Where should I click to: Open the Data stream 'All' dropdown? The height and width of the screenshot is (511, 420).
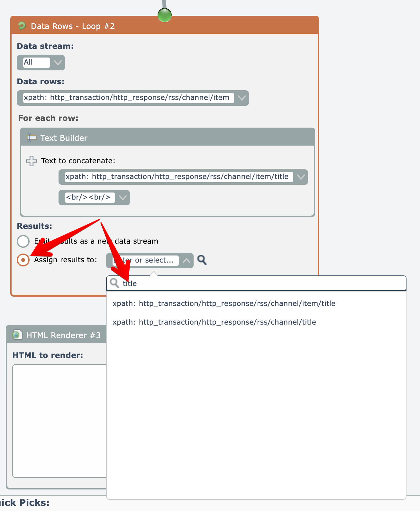tap(58, 63)
